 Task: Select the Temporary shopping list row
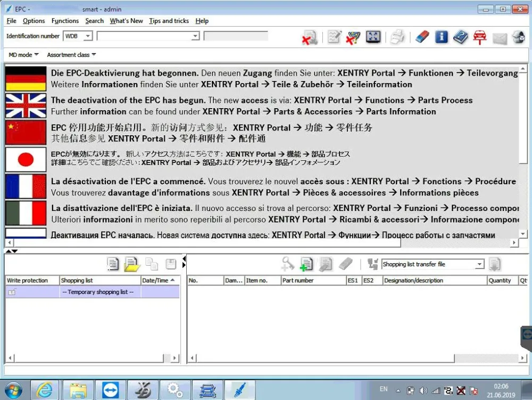click(x=93, y=292)
